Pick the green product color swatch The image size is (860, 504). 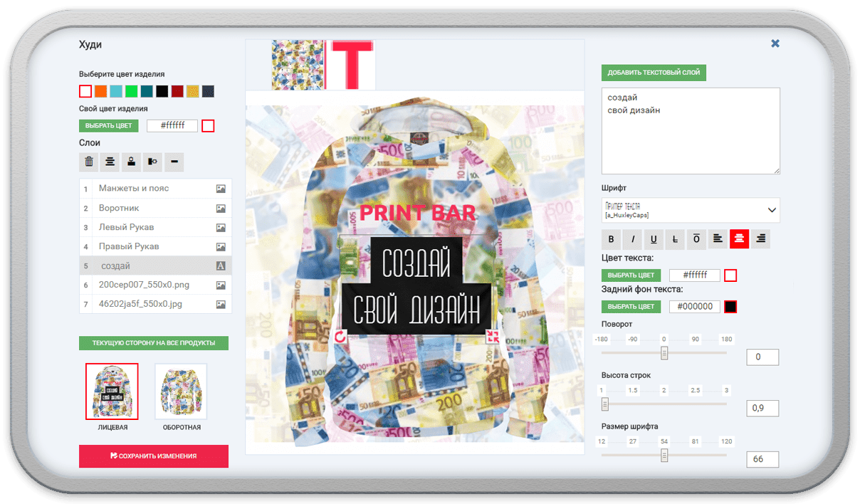pyautogui.click(x=131, y=91)
